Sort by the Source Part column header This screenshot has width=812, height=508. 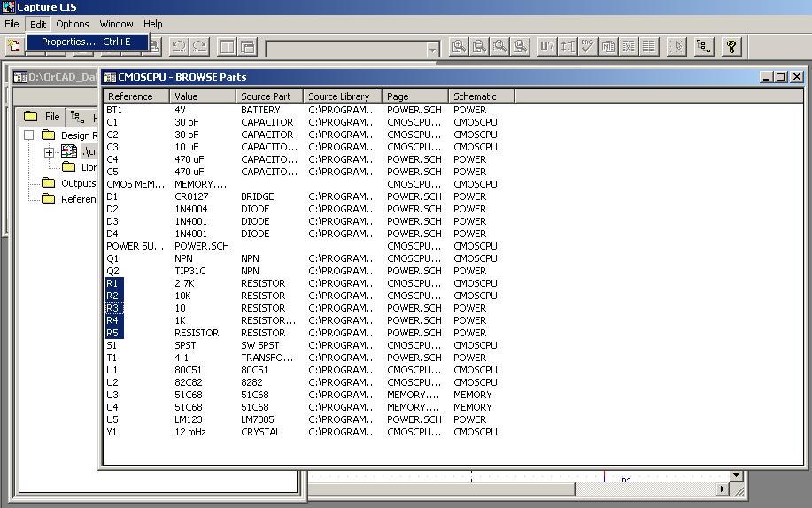[269, 96]
